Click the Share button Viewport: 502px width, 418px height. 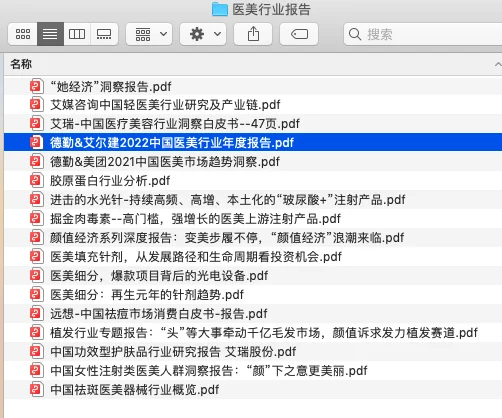(253, 34)
